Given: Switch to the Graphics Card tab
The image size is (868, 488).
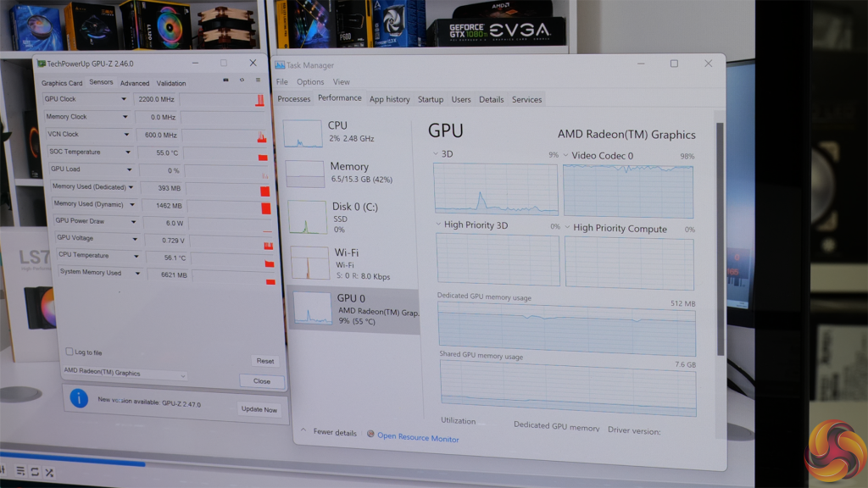Looking at the screenshot, I should (x=62, y=83).
